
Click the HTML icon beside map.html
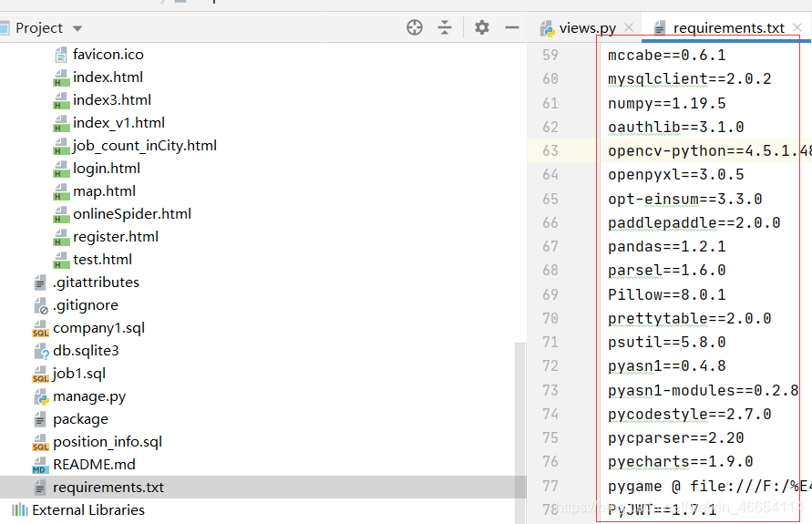(x=61, y=191)
